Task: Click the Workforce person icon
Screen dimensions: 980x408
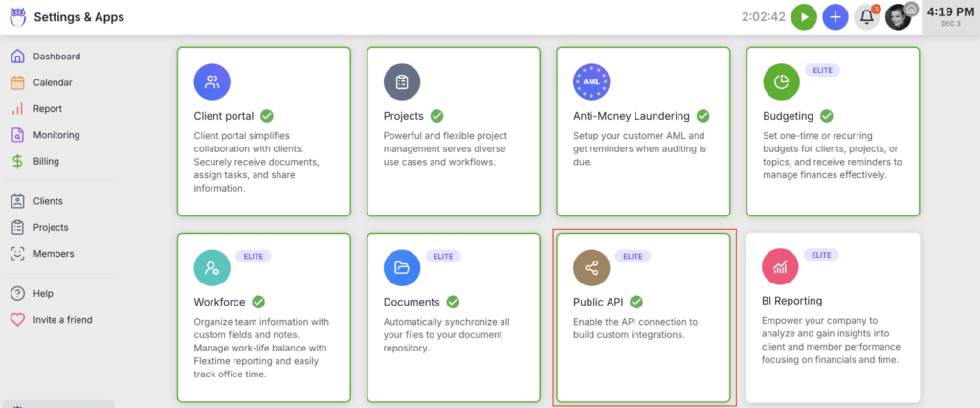Action: pos(212,268)
